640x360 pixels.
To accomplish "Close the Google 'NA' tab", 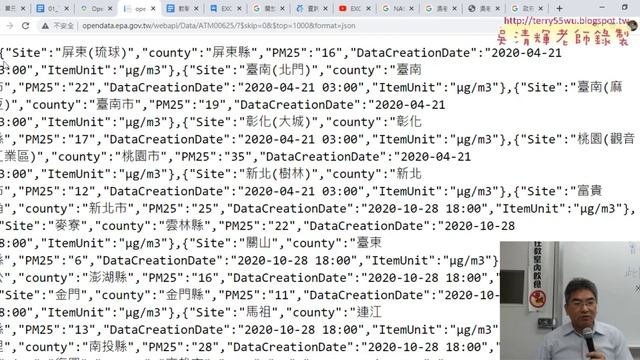I will click(x=411, y=8).
